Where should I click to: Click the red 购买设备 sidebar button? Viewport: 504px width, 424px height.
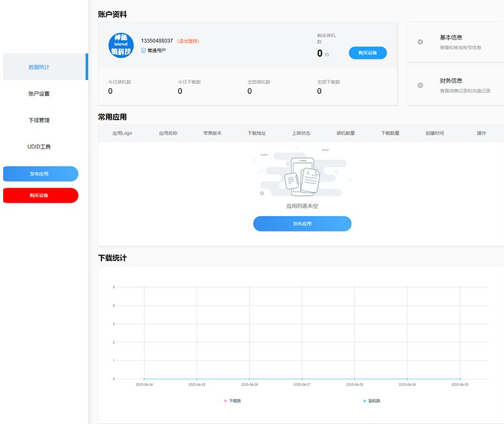pyautogui.click(x=40, y=195)
